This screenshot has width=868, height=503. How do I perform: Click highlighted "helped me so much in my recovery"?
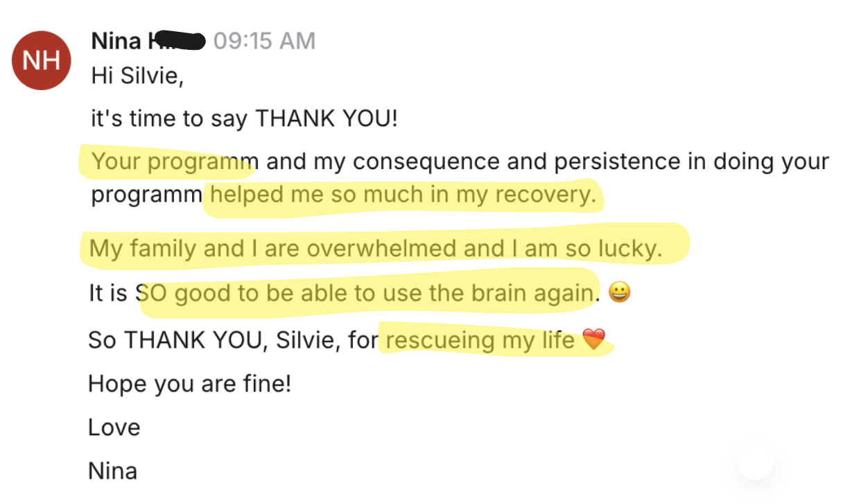tap(403, 195)
